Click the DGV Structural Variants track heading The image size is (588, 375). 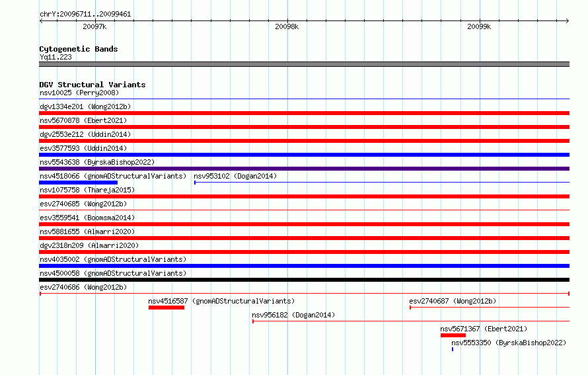click(92, 85)
